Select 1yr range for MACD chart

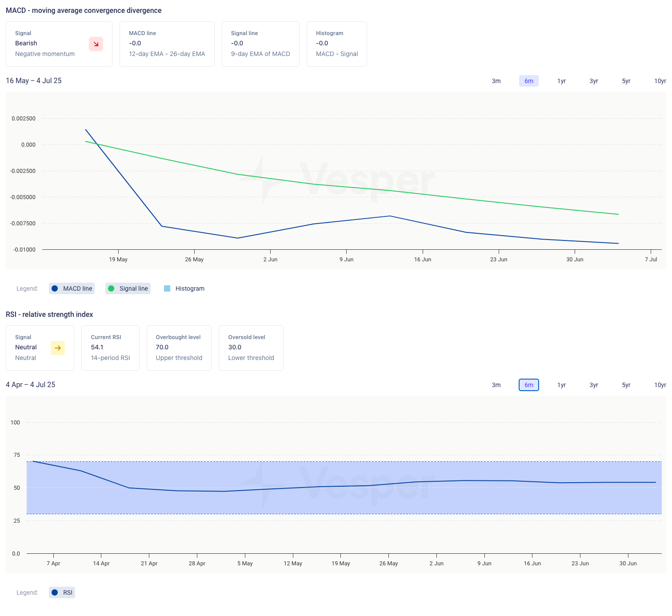click(561, 81)
